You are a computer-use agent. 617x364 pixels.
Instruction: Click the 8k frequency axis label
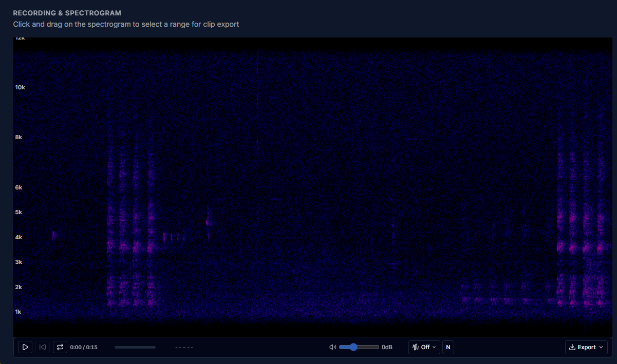click(19, 137)
